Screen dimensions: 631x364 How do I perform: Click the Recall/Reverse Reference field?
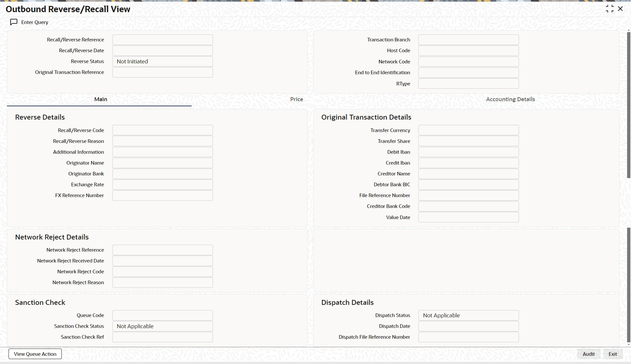tap(162, 40)
